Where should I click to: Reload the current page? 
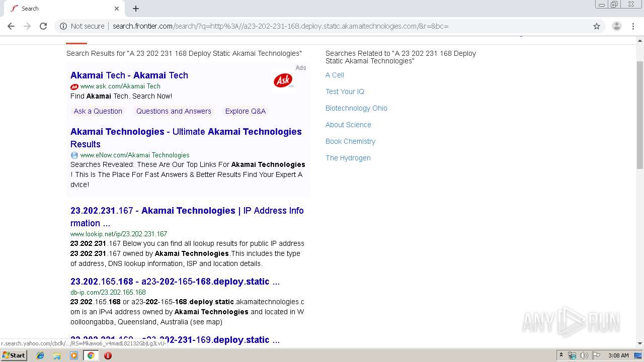click(x=43, y=26)
